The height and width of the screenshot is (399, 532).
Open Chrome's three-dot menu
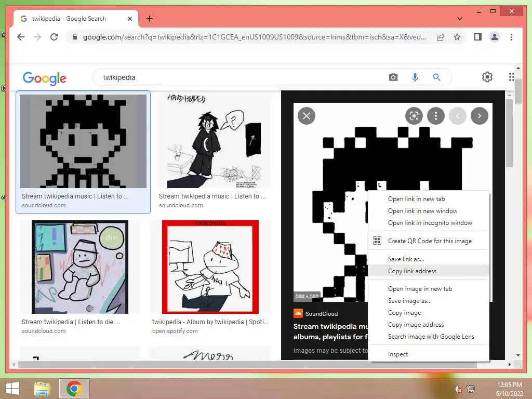(x=511, y=37)
